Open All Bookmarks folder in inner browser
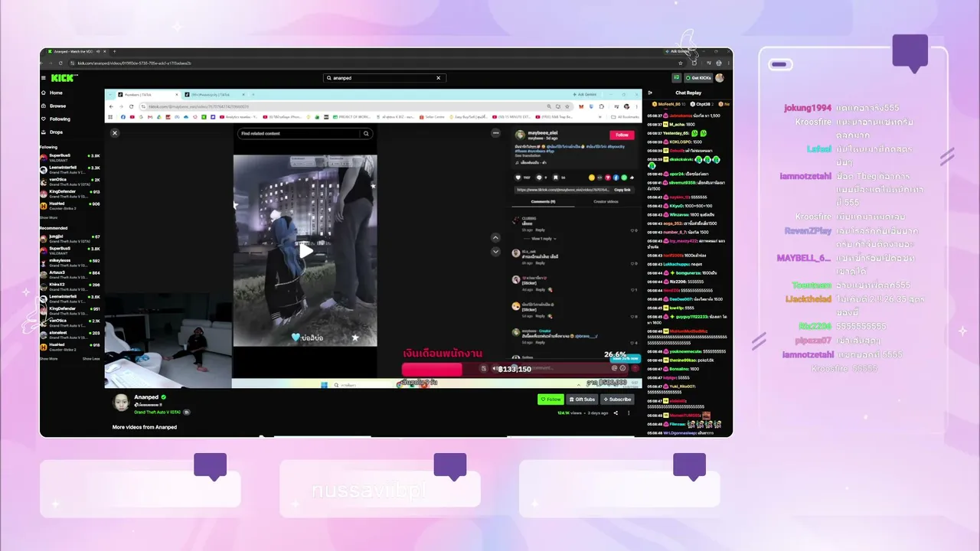Viewport: 980px width, 551px height. [x=625, y=117]
